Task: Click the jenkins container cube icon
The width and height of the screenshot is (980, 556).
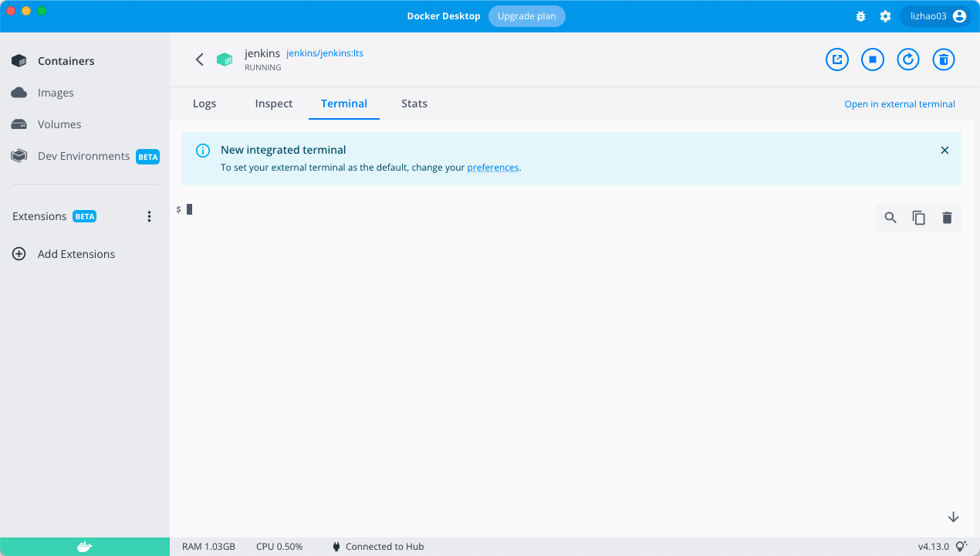Action: click(225, 59)
